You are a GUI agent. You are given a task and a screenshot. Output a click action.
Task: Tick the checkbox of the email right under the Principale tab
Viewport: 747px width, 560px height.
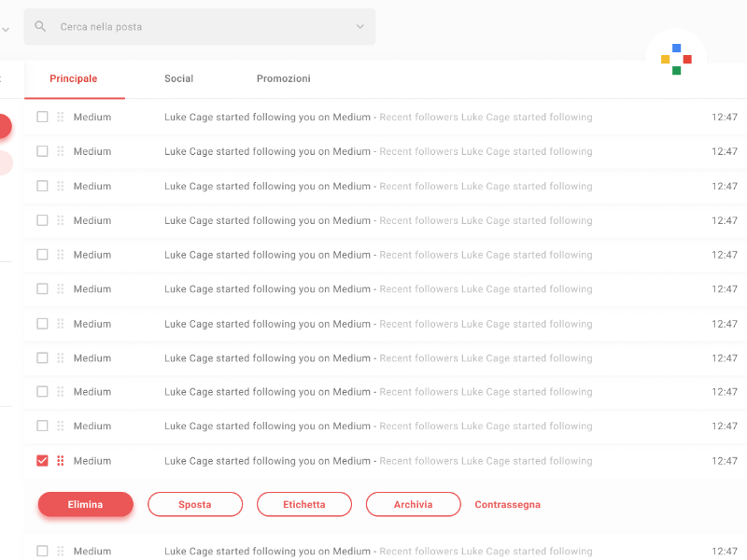42,117
